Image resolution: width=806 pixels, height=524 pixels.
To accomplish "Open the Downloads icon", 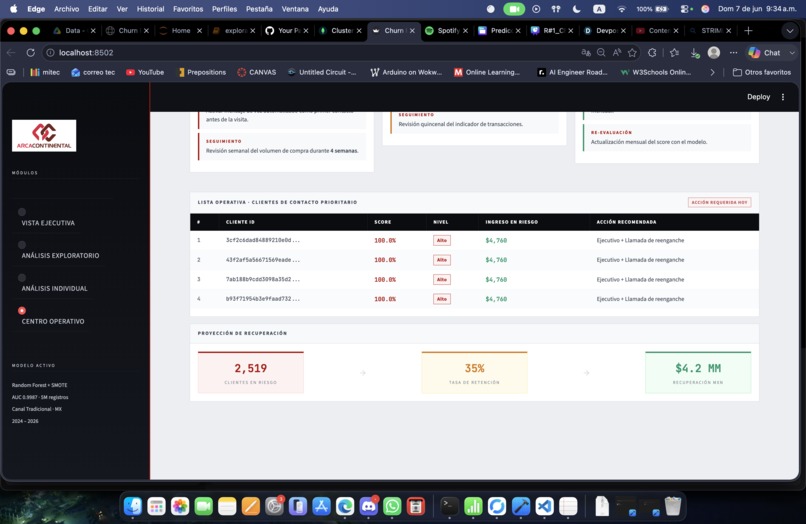I will tap(694, 52).
